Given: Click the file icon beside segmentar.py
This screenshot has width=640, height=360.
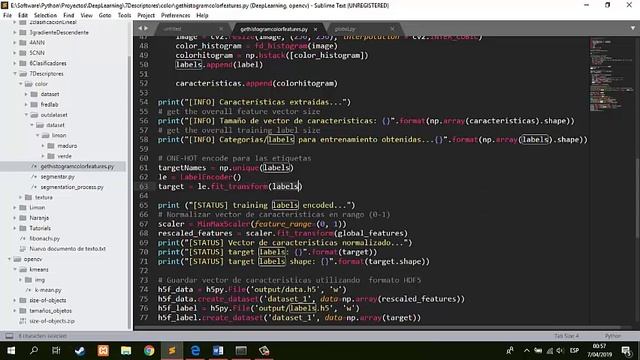Looking at the screenshot, I should [x=34, y=177].
